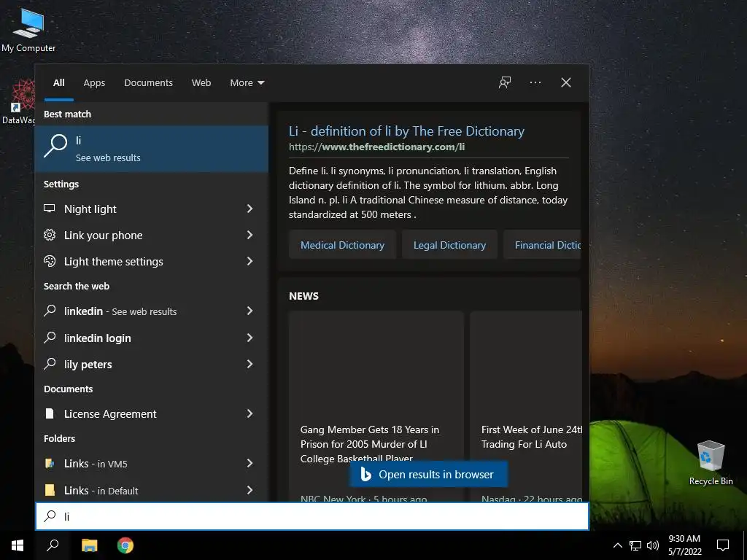This screenshot has height=560, width=747.
Task: Click the document icon beside License Agreement
Action: coord(50,413)
